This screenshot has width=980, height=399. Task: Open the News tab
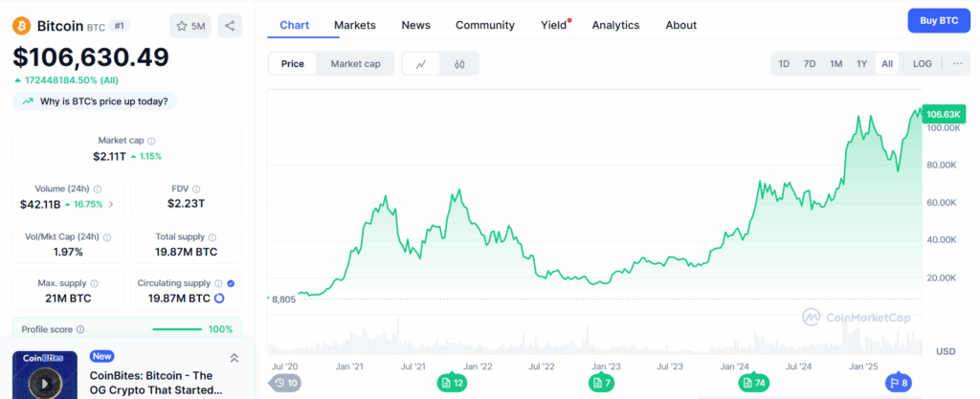[415, 25]
